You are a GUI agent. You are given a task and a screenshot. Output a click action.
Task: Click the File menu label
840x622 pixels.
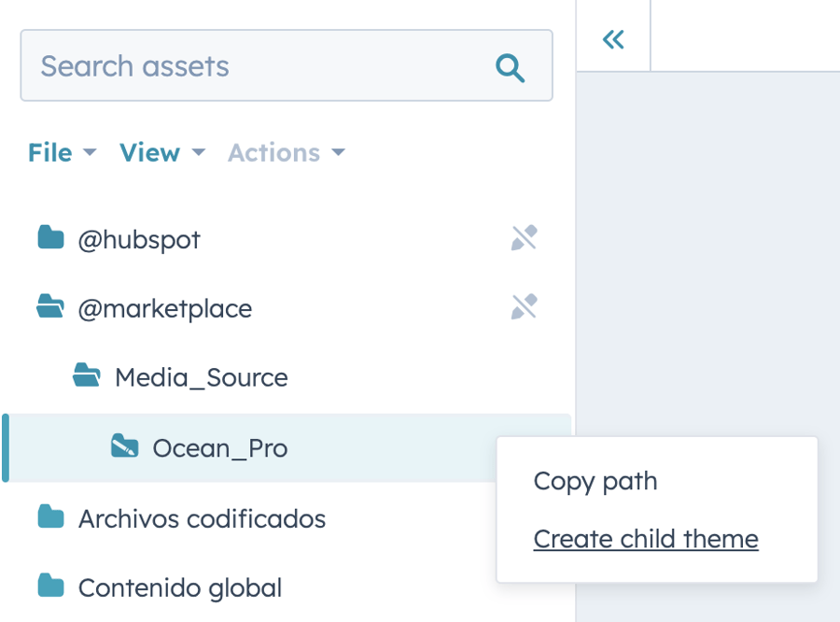click(x=49, y=152)
